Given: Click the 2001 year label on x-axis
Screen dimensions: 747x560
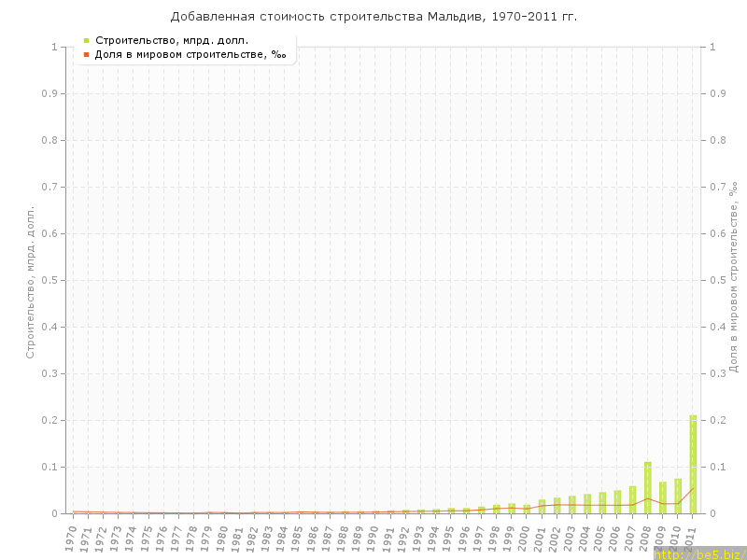Looking at the screenshot, I should point(540,538).
